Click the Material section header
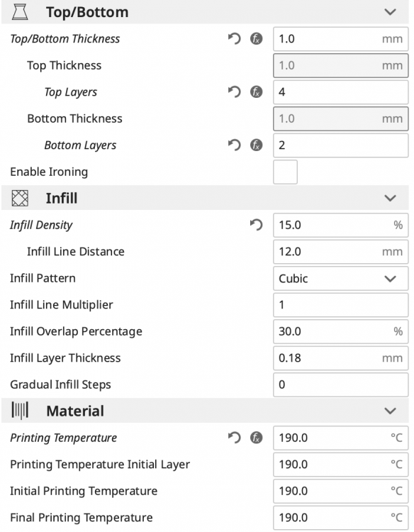The height and width of the screenshot is (532, 414). tap(205, 411)
